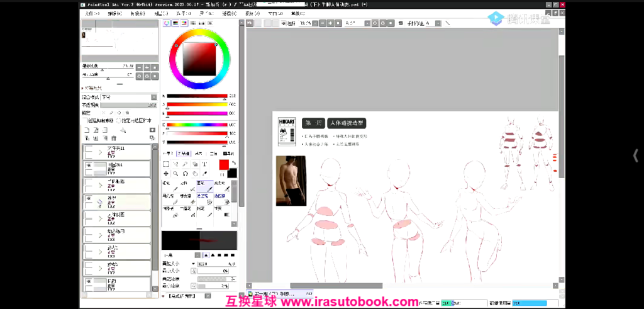
Task: Show HSV slider panel icon
Action: 184,23
